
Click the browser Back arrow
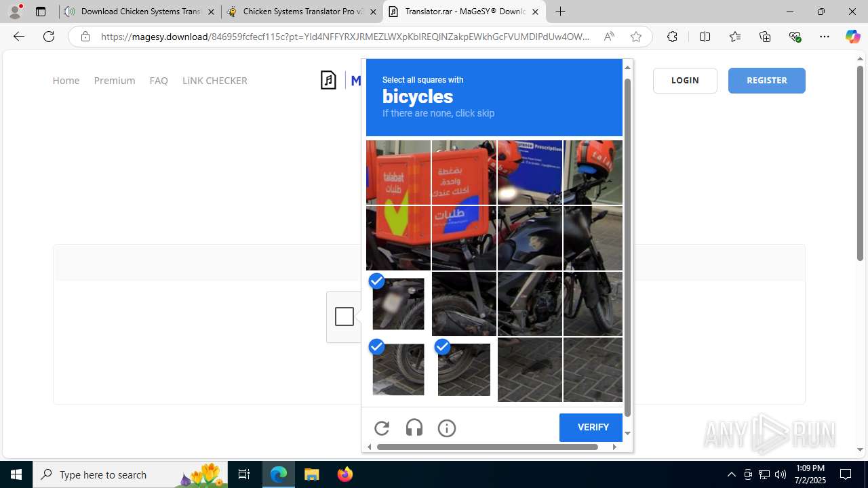point(19,37)
